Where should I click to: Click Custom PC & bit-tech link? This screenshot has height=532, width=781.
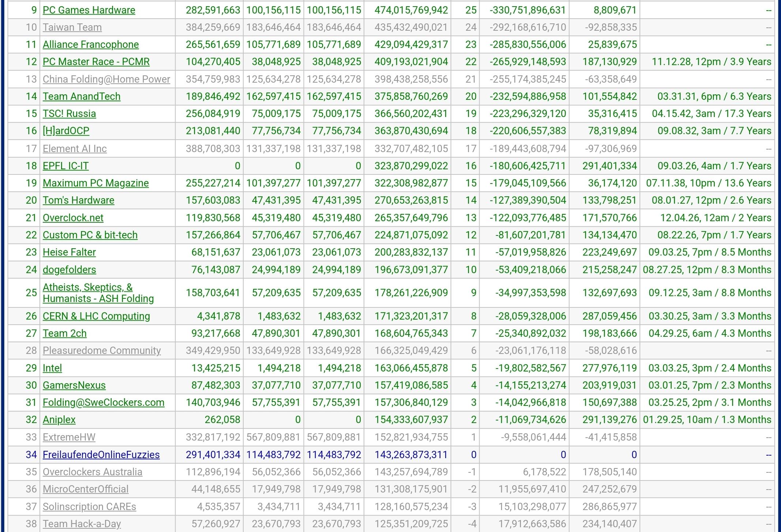tap(90, 235)
